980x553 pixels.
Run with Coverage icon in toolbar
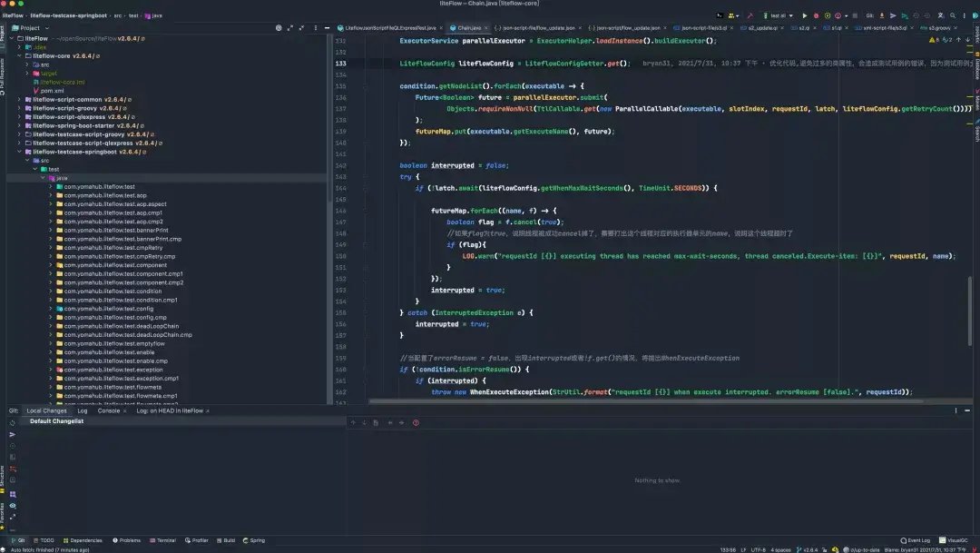pyautogui.click(x=828, y=15)
